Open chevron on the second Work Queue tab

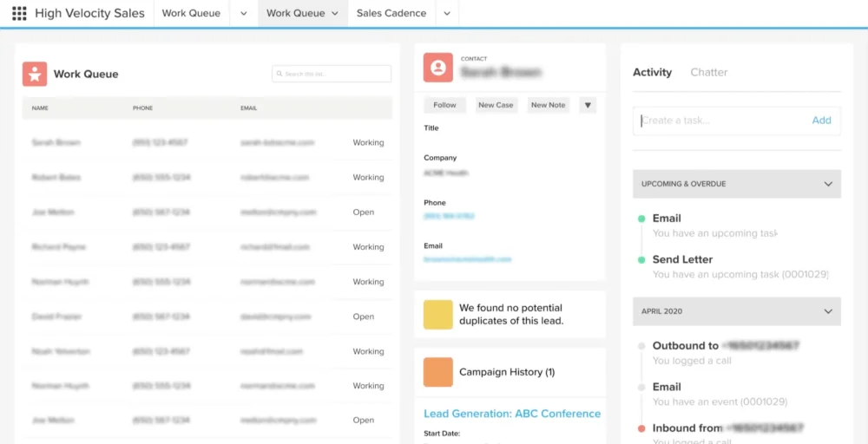tap(334, 14)
